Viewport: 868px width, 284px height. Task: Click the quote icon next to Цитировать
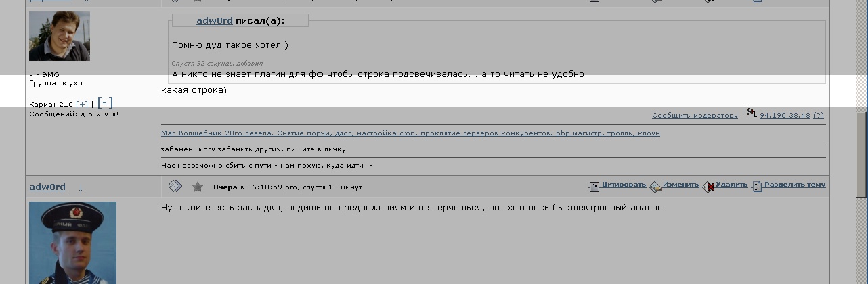click(x=594, y=186)
